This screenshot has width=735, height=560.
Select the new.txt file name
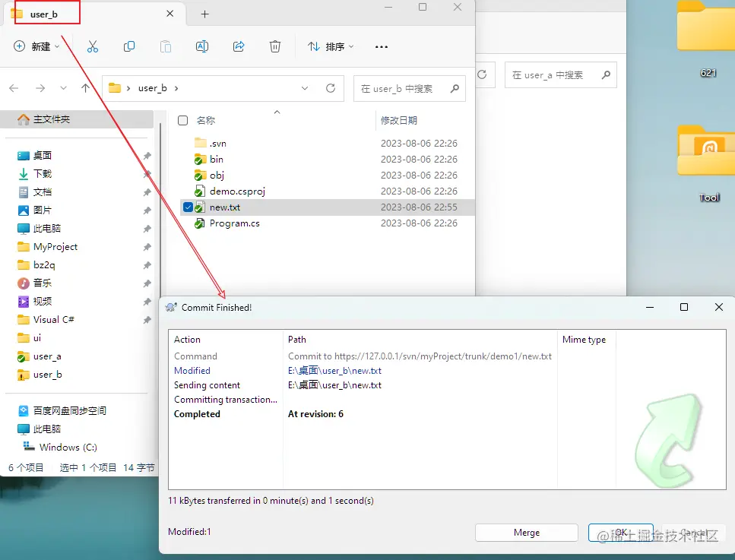coord(224,207)
